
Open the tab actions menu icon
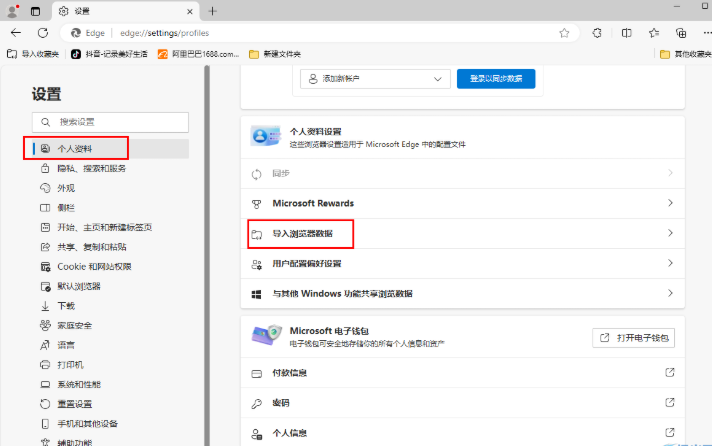tap(35, 11)
